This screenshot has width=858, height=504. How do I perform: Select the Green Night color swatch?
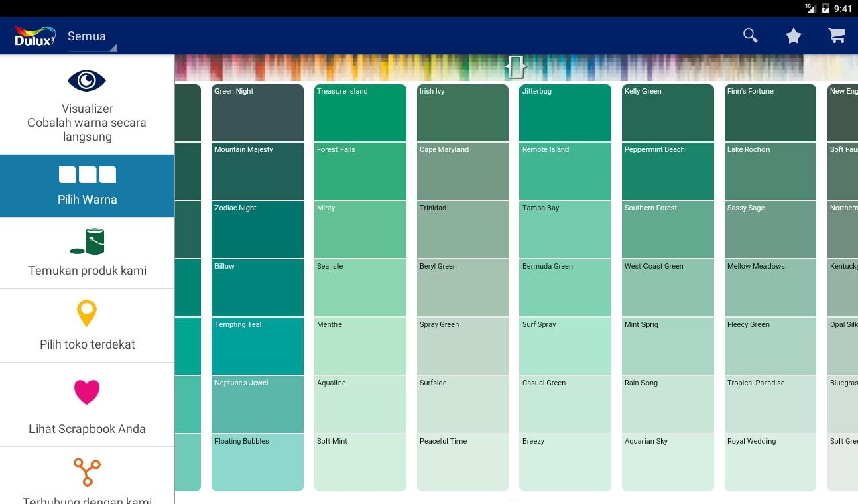pos(257,113)
